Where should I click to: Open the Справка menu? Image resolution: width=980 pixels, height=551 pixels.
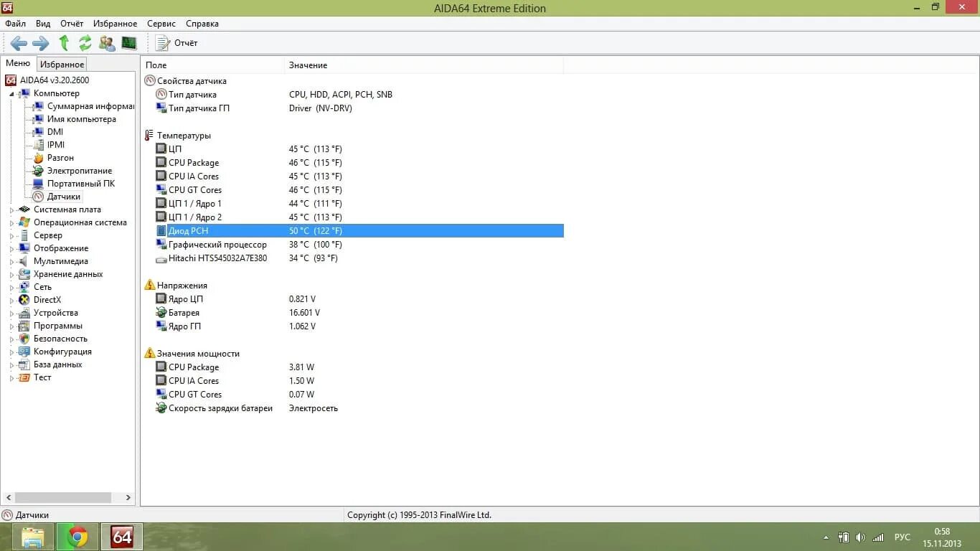(202, 24)
